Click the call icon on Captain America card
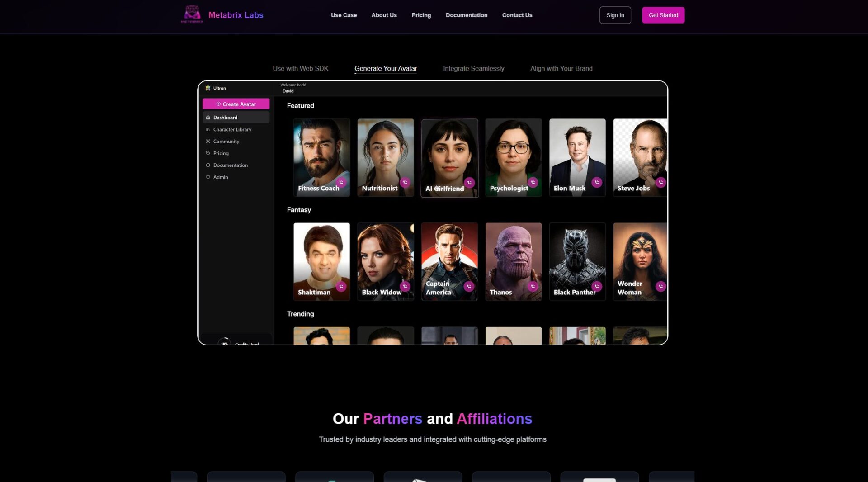 pyautogui.click(x=469, y=286)
